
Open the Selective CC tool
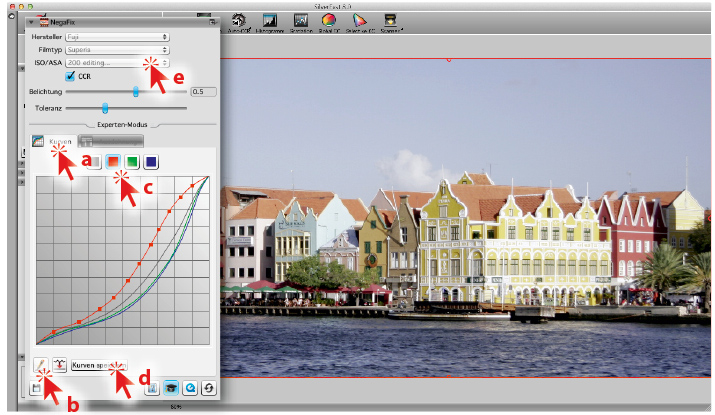point(359,20)
